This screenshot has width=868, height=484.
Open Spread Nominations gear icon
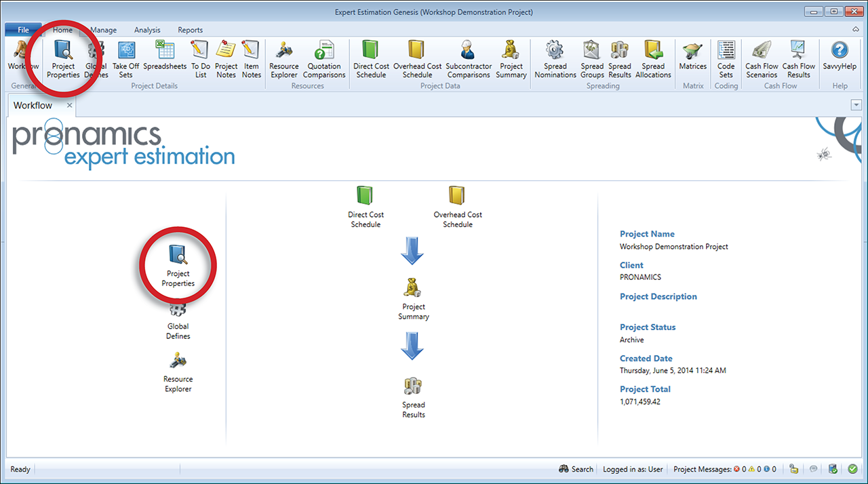555,58
